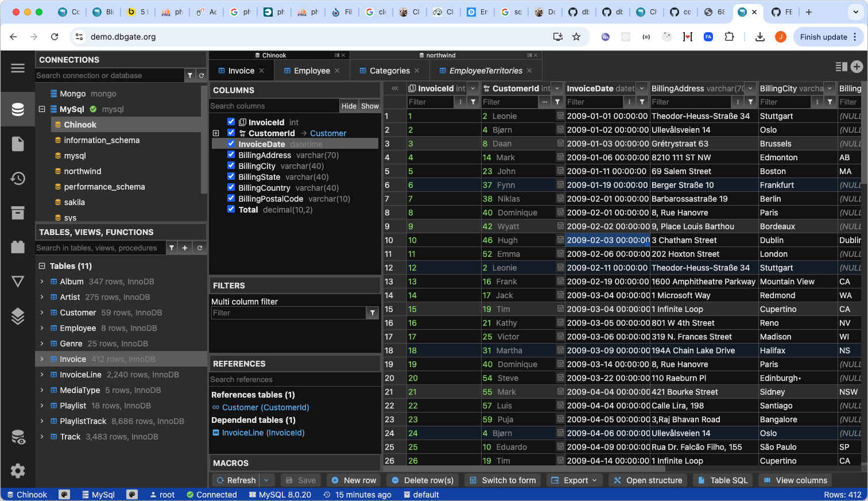Uncheck the BillingState column checkbox
The width and height of the screenshot is (868, 501).
231,176
